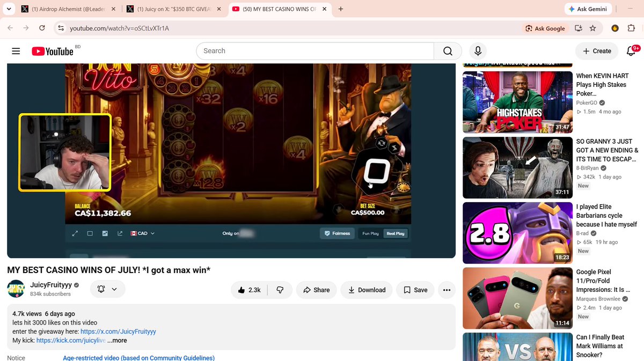Open the Fairness button in the game

[338, 233]
